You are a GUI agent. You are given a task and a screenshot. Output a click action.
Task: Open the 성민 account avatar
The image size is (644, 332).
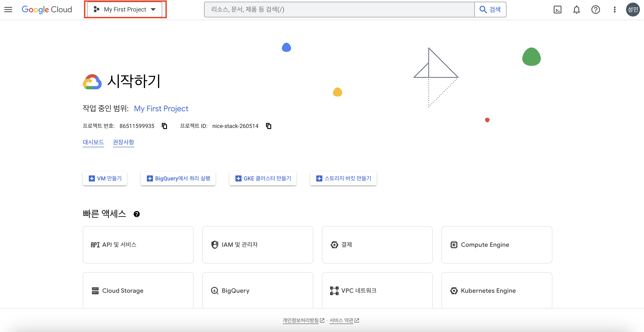tap(633, 10)
